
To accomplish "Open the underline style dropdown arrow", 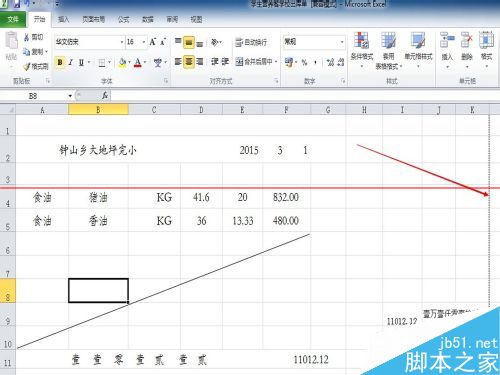I will point(89,62).
